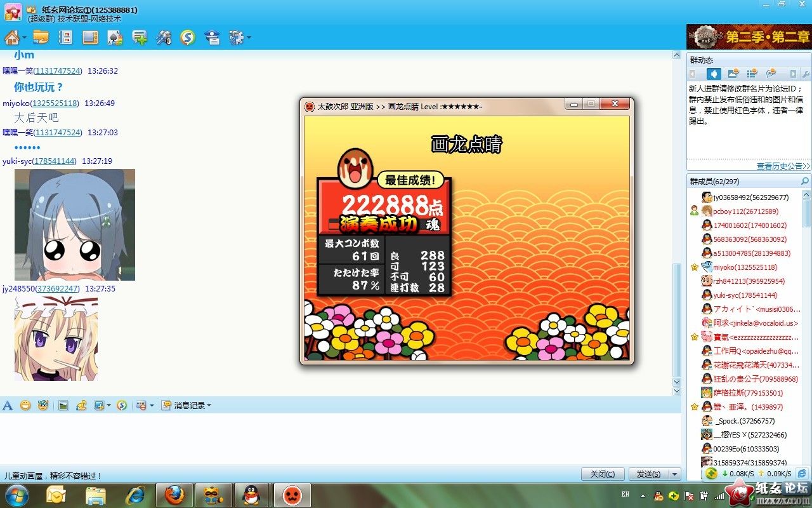Open the group TV video icon
Image resolution: width=812 pixels, height=508 pixels.
[91, 37]
